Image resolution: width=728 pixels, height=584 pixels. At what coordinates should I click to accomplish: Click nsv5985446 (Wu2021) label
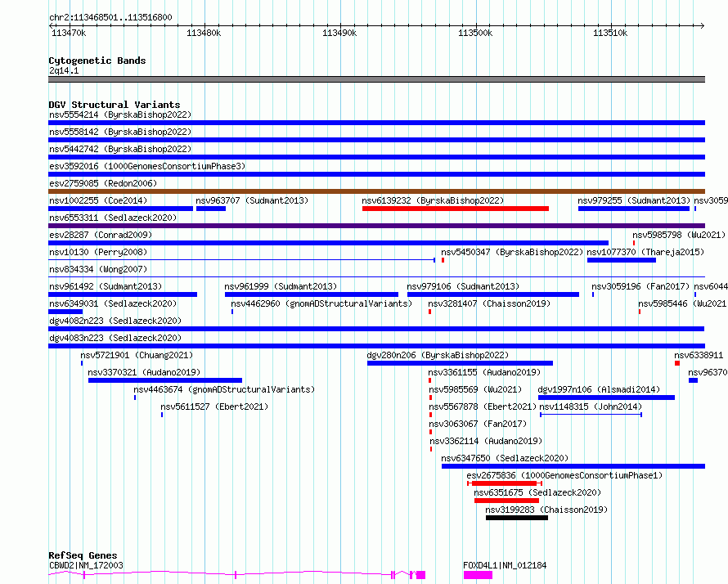click(x=682, y=303)
